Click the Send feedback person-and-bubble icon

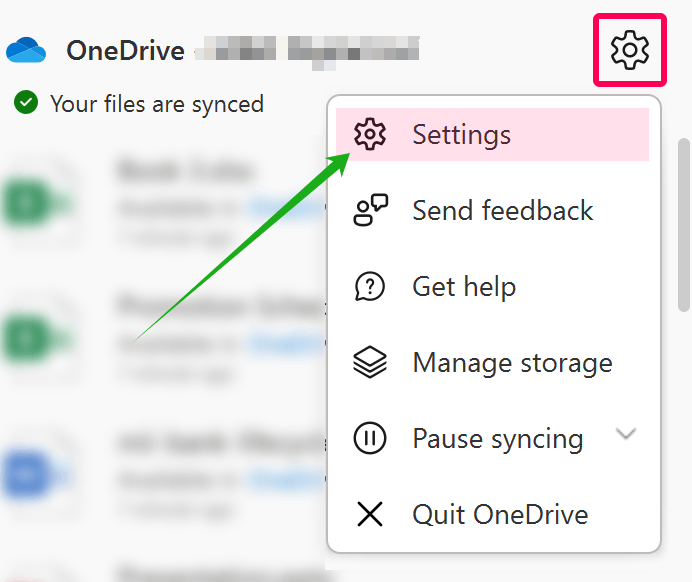click(370, 210)
